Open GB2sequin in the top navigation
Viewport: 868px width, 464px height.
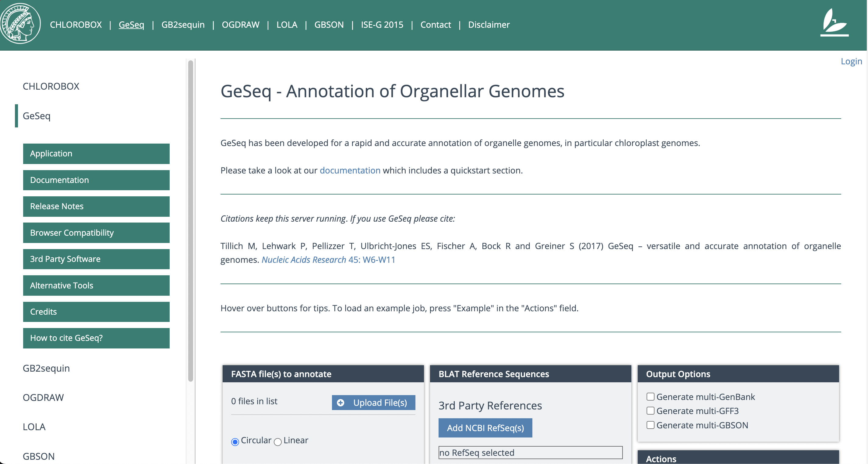click(183, 25)
